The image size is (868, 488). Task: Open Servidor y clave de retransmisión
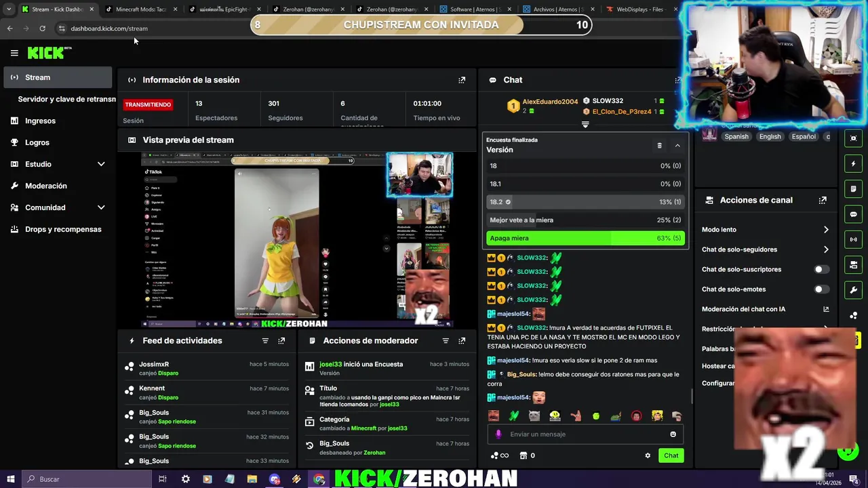click(x=66, y=99)
